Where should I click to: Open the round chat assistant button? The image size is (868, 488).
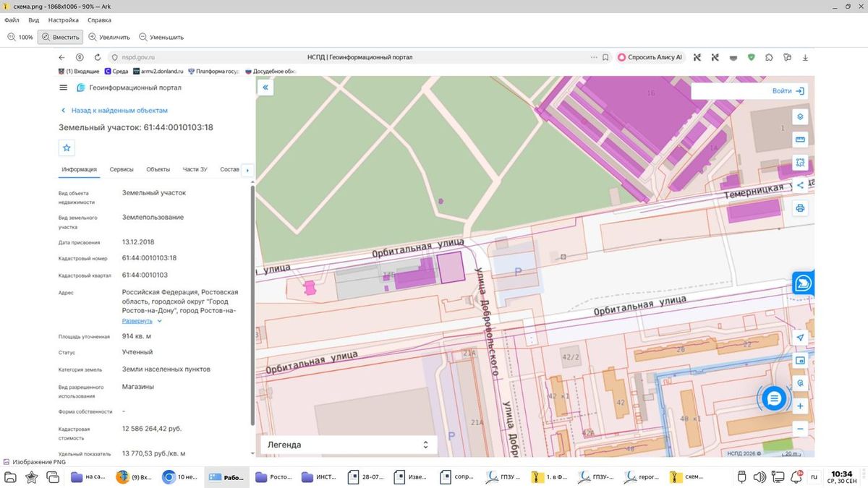774,398
